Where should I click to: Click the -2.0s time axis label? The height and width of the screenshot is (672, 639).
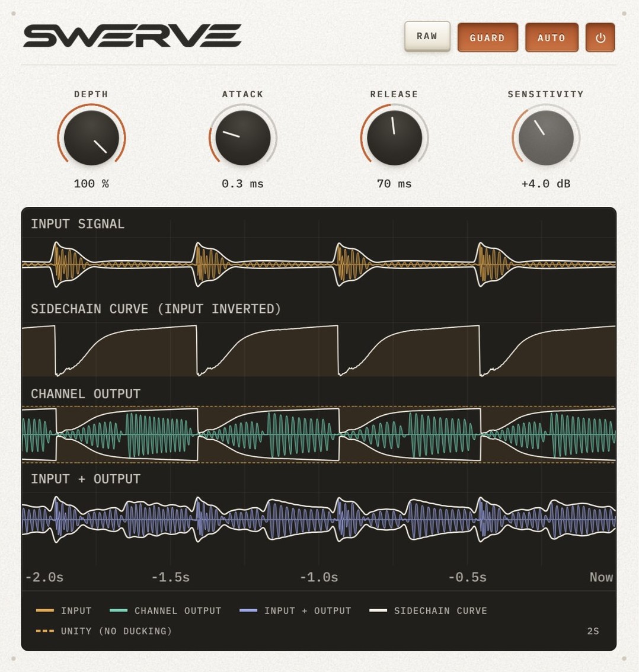(44, 577)
